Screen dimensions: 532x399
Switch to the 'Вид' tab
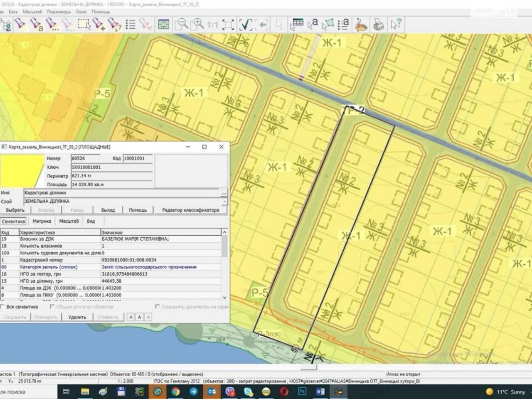tap(91, 221)
